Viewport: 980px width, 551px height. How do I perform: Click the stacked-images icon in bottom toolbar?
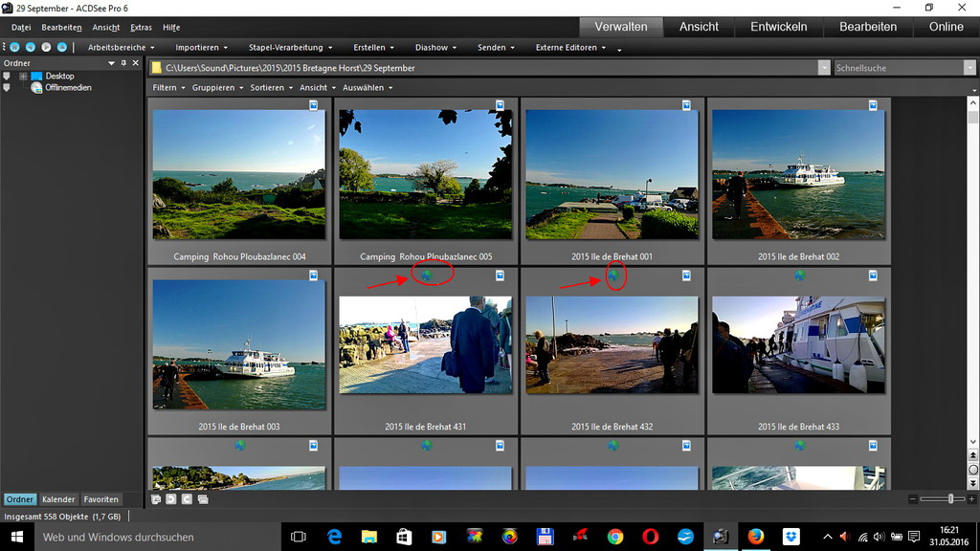click(203, 499)
